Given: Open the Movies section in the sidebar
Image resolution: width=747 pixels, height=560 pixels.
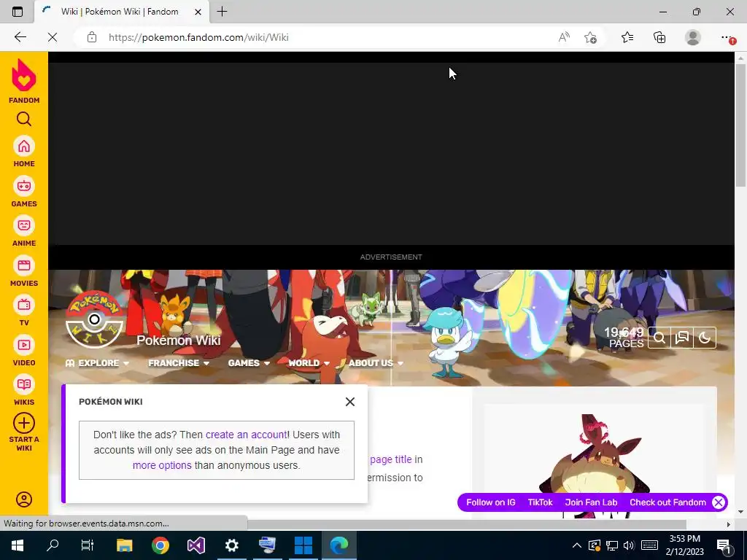Looking at the screenshot, I should (24, 271).
